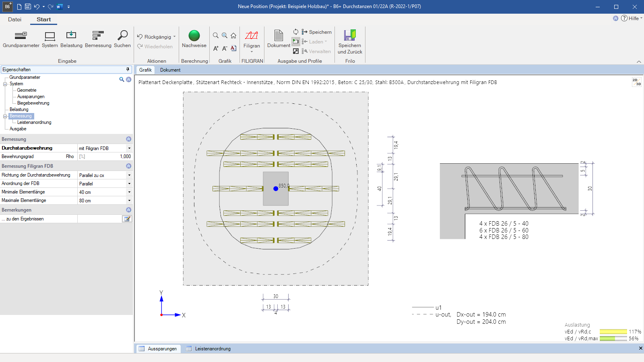This screenshot has width=644, height=362.
Task: Click the Hilfe question mark icon
Action: coord(624,18)
